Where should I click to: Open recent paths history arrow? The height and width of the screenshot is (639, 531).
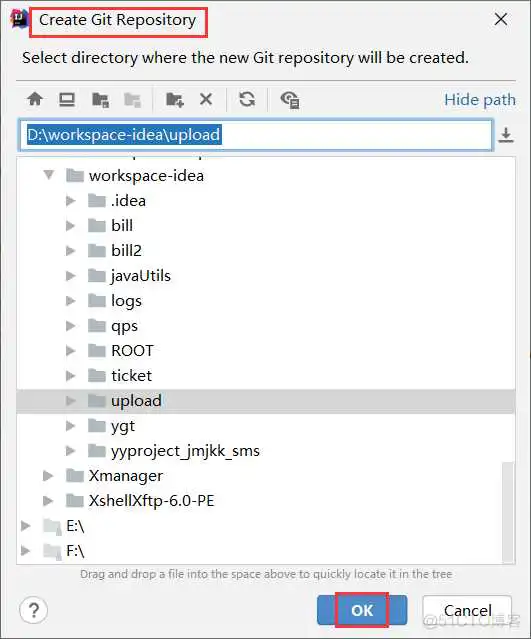click(x=506, y=135)
